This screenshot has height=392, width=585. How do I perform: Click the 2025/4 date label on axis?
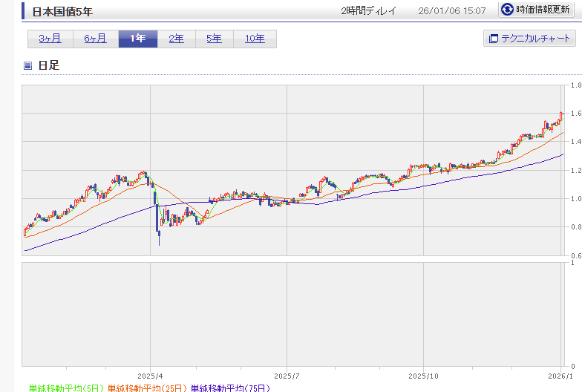coord(150,375)
